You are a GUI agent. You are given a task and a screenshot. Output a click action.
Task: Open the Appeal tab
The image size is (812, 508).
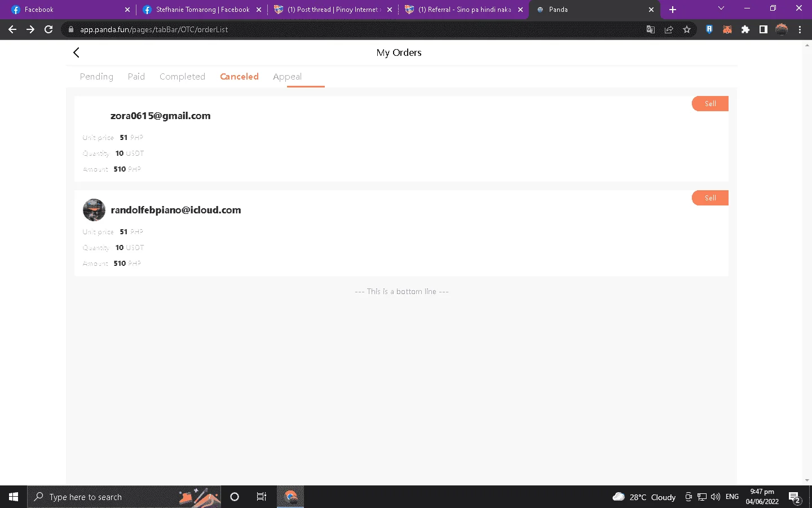pos(287,77)
